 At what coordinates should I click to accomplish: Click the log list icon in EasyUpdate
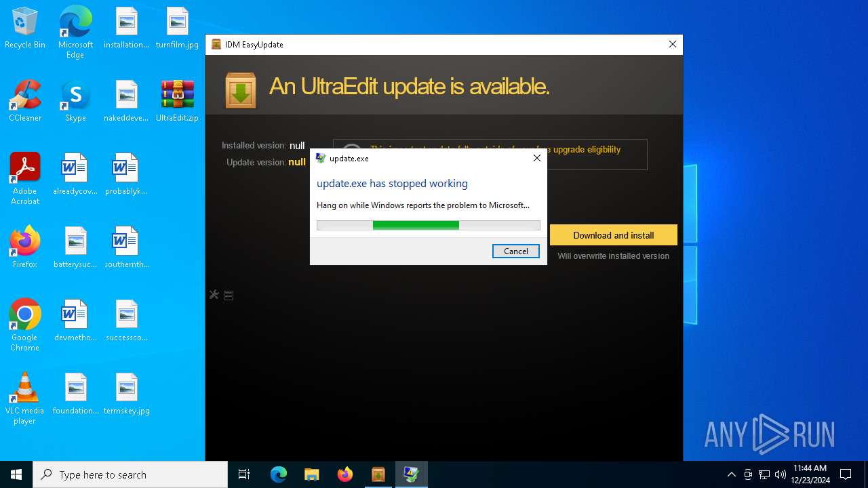[229, 295]
